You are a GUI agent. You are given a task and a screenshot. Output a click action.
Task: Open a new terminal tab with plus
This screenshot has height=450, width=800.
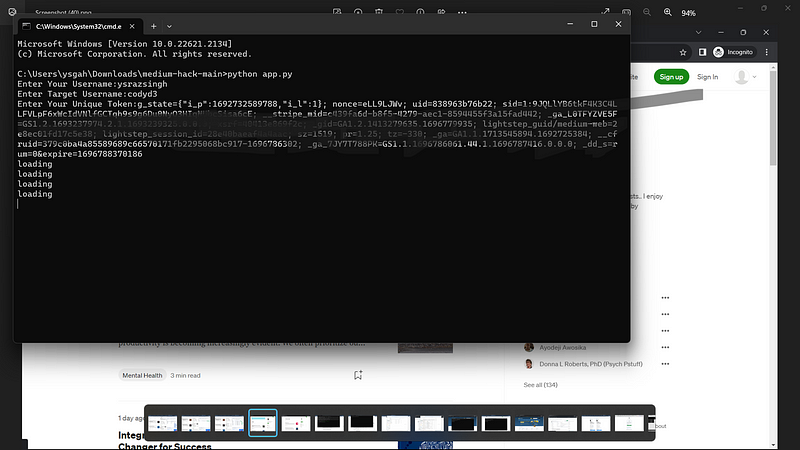(154, 26)
